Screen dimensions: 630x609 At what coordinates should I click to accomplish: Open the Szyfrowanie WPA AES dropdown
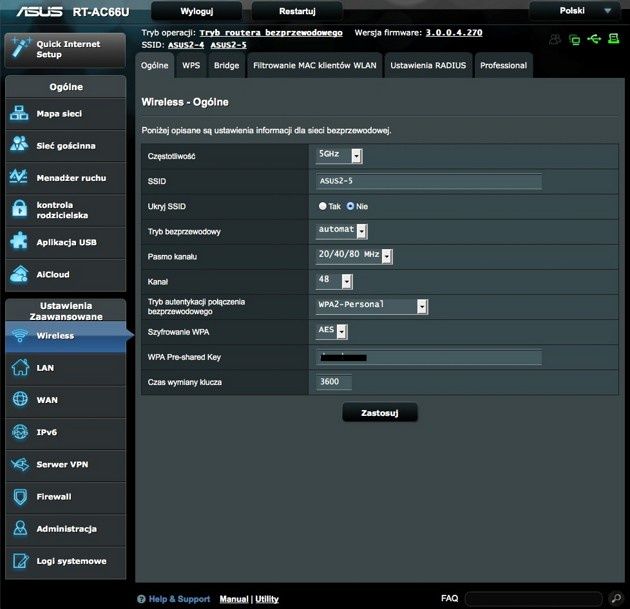pyautogui.click(x=331, y=331)
